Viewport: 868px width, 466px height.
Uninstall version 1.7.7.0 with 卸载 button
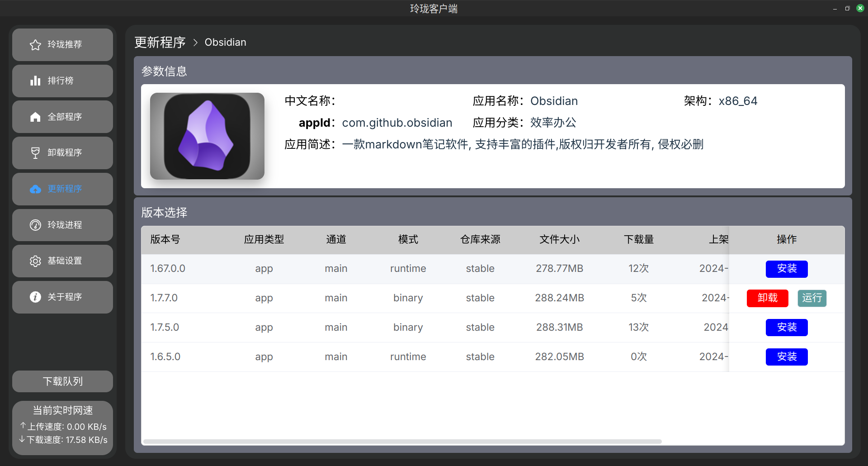coord(768,298)
